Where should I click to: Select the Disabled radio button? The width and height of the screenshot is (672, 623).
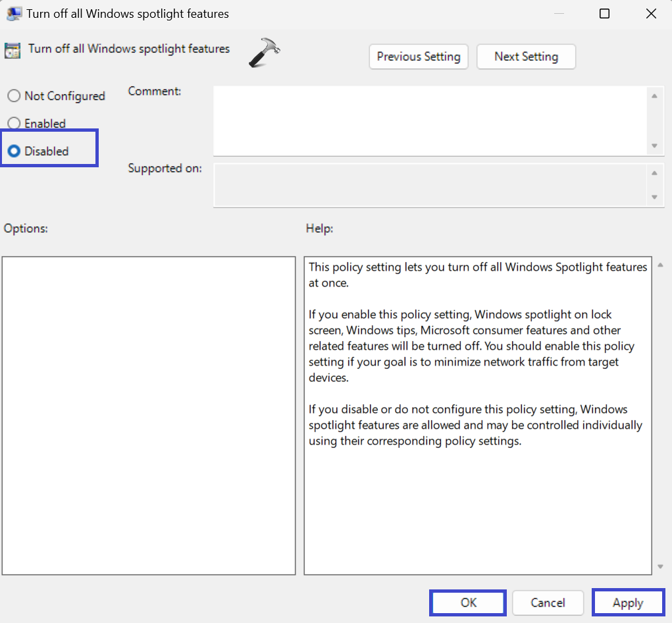(14, 151)
